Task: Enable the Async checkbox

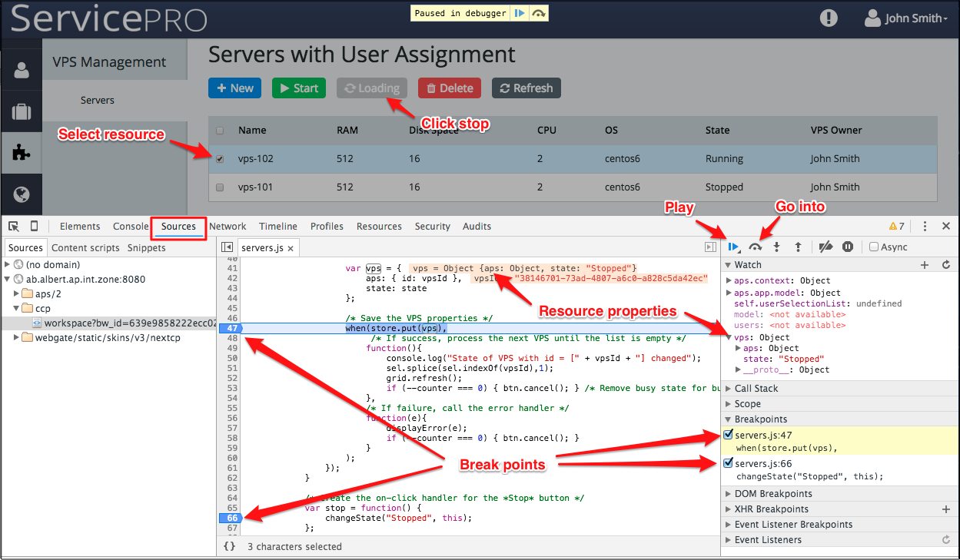Action: pos(874,247)
